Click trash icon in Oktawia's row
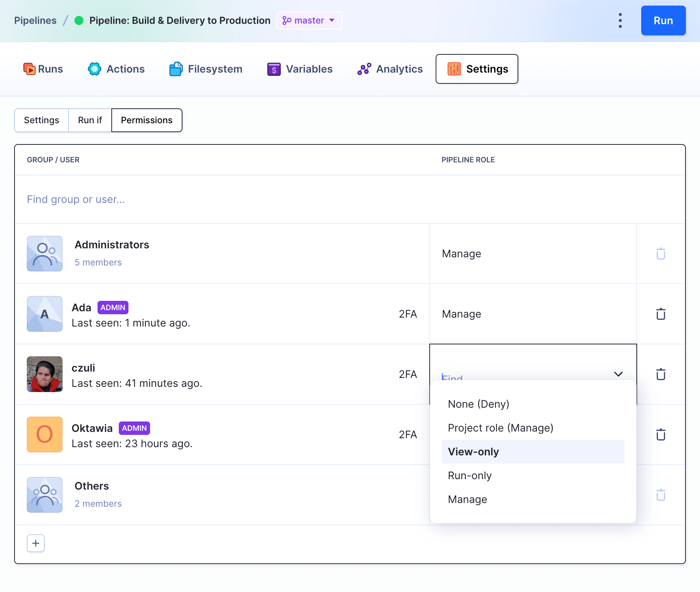 tap(661, 435)
